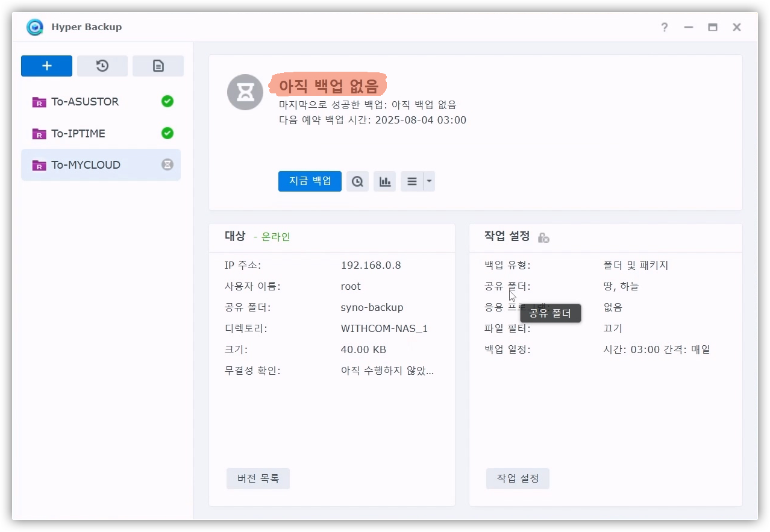Select the To-ASUSTOR backup task
The height and width of the screenshot is (532, 770).
85,102
